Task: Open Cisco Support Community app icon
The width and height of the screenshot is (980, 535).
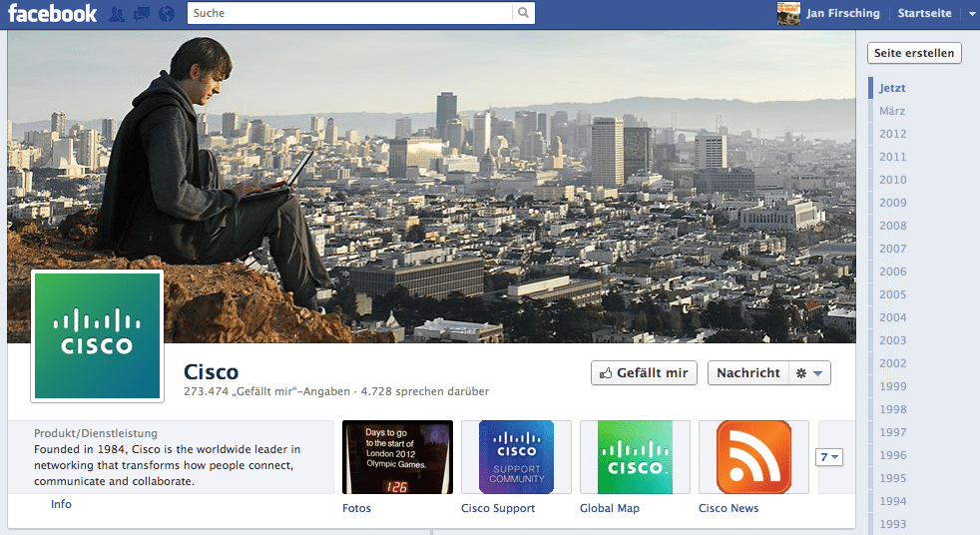Action: [x=516, y=457]
